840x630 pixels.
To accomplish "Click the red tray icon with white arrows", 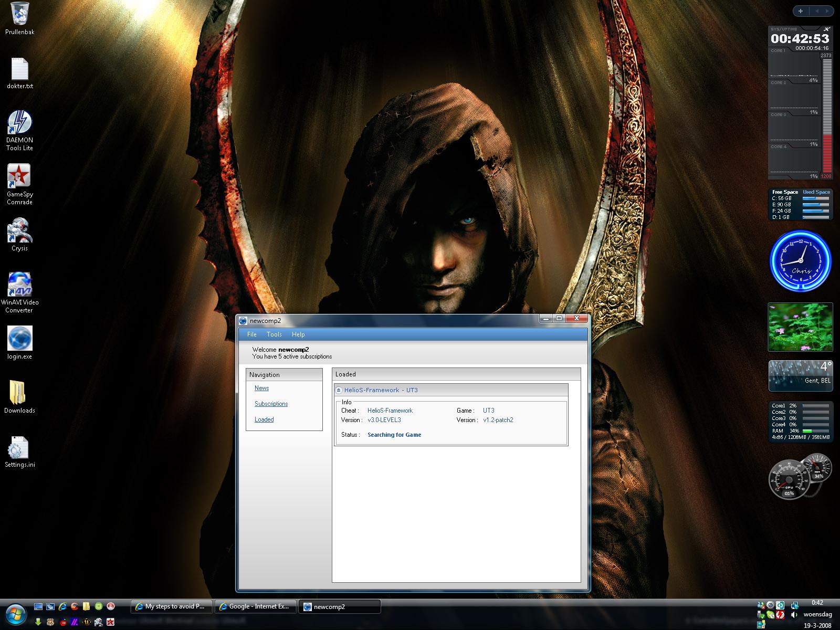I will (780, 615).
